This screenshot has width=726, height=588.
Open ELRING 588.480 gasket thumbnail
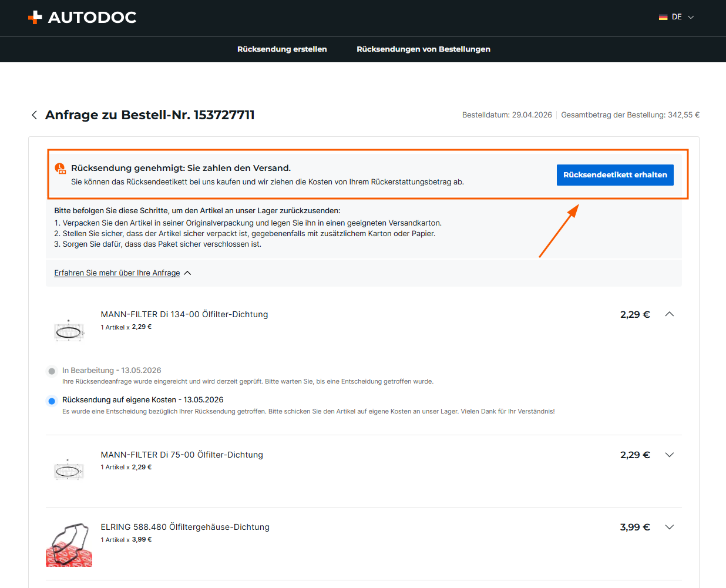[69, 545]
